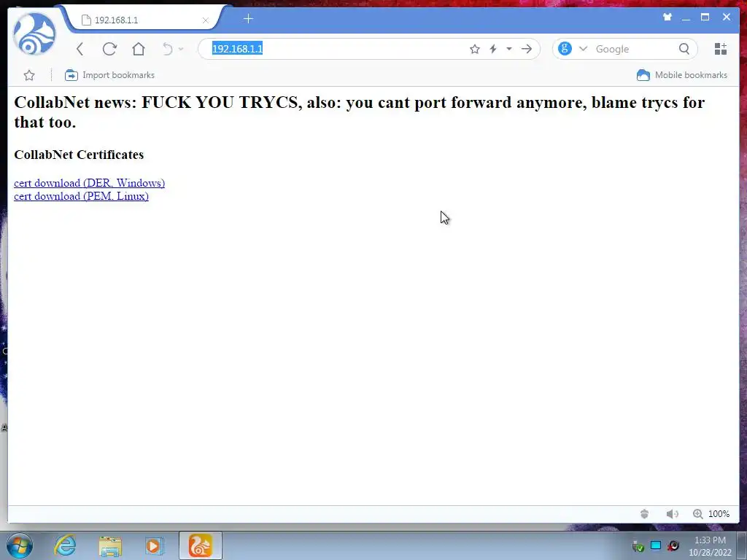Viewport: 747px width, 560px height.
Task: Download the DER Windows certificate
Action: [90, 183]
